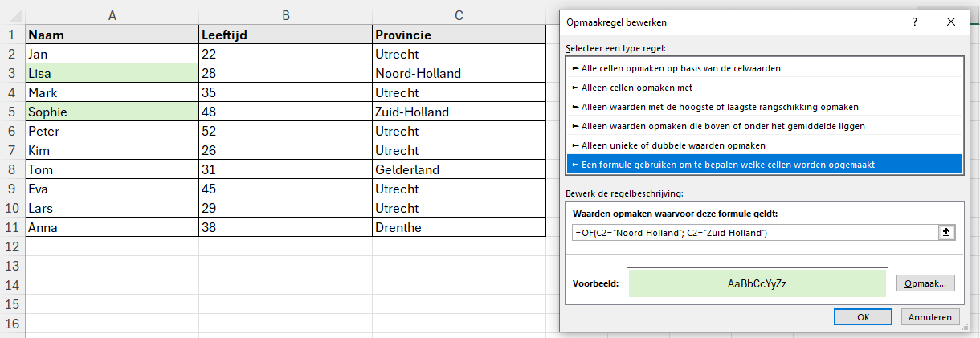Image resolution: width=980 pixels, height=338 pixels.
Task: Click the formula input field
Action: (x=753, y=233)
